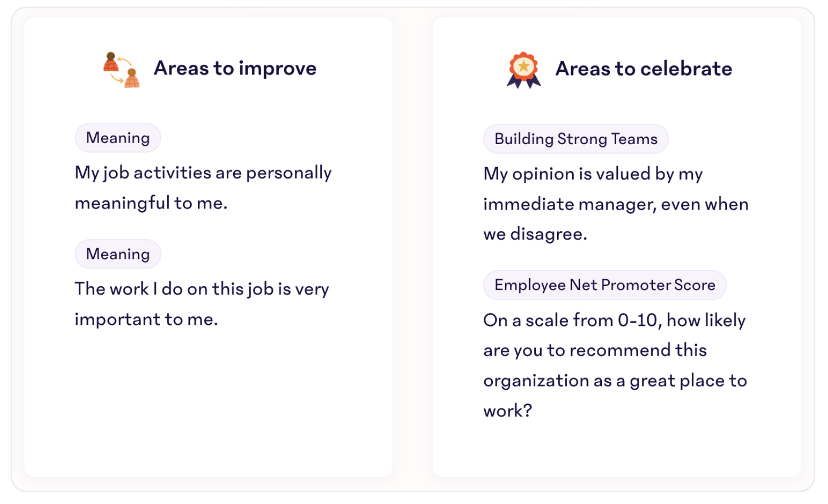Open the Employee Net Promoter Score tag
Screen dimensions: 828x504
tap(605, 285)
